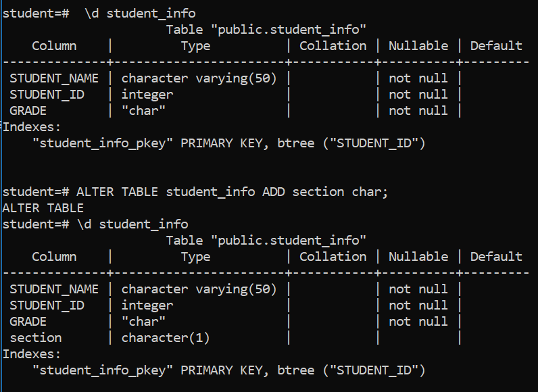Click the "integer" type in the first table

pyautogui.click(x=147, y=95)
